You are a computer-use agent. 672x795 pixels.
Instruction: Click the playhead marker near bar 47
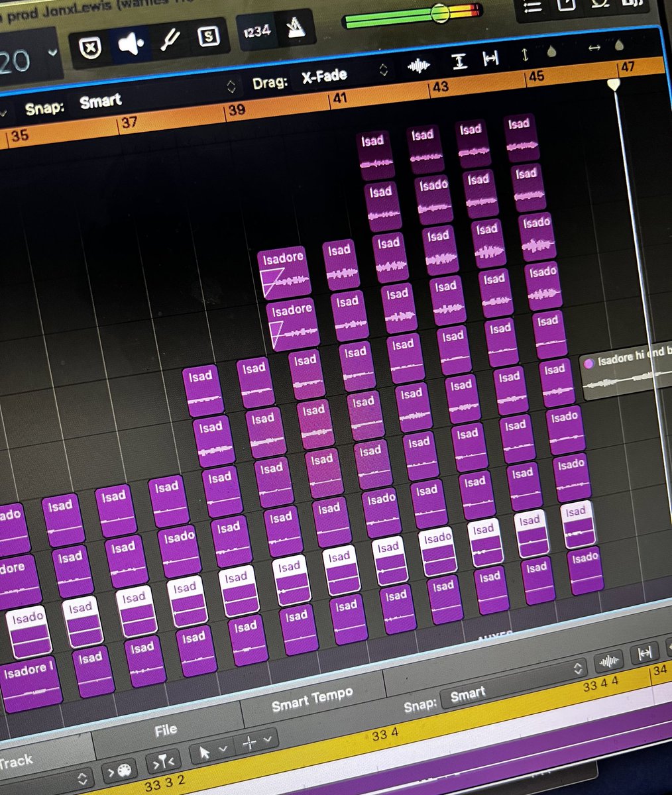(x=614, y=84)
